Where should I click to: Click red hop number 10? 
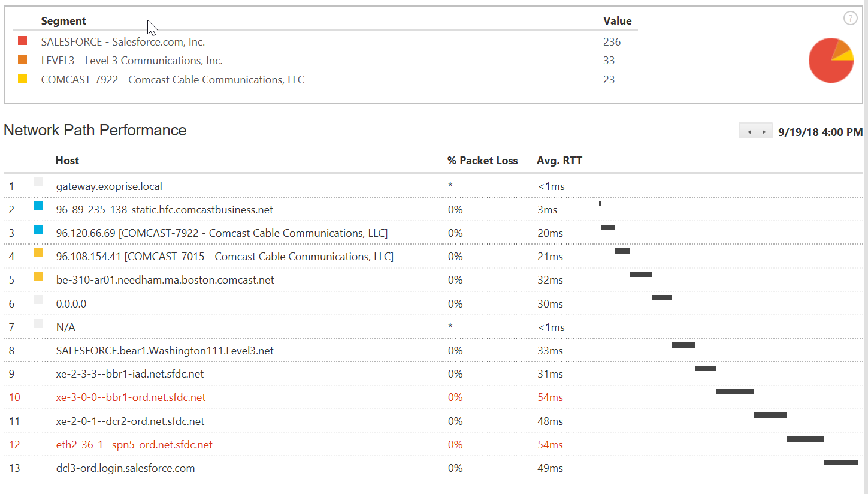coord(14,397)
